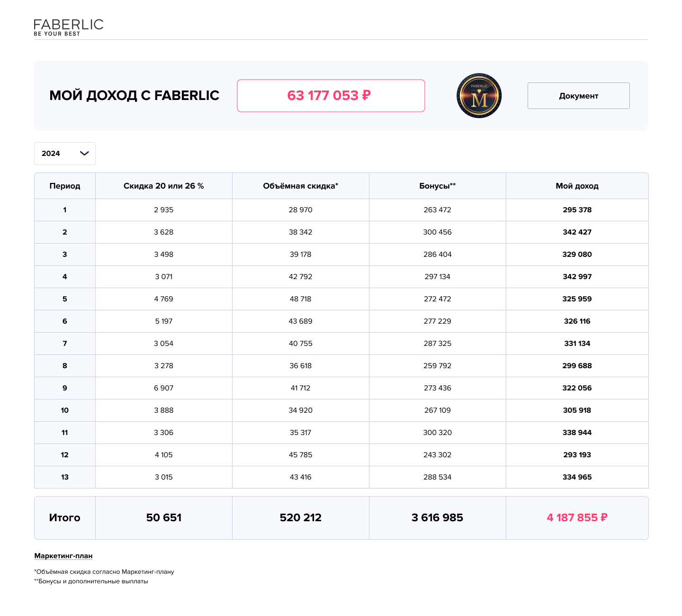Open the Маркетинг-план link
682x616 pixels.
point(63,556)
